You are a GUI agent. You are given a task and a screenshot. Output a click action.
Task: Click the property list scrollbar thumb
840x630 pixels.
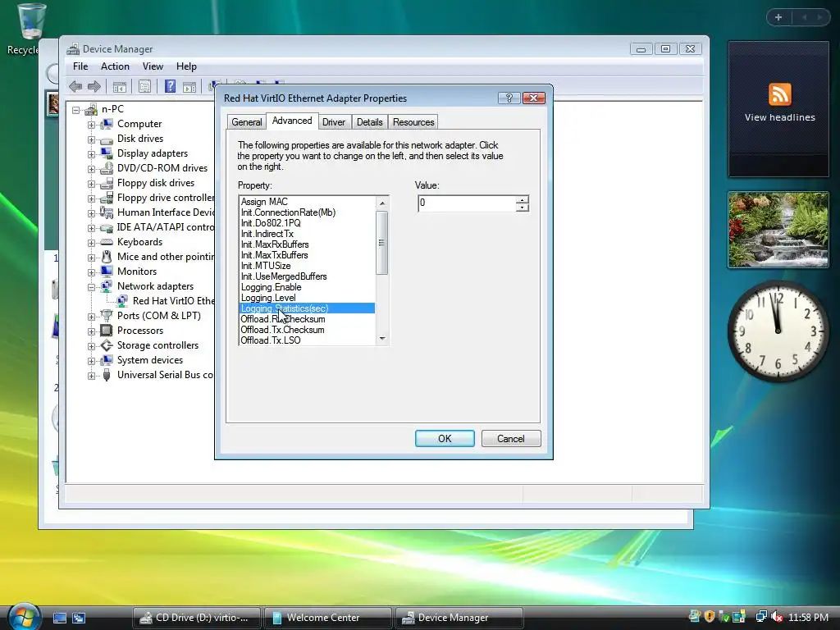pos(382,243)
